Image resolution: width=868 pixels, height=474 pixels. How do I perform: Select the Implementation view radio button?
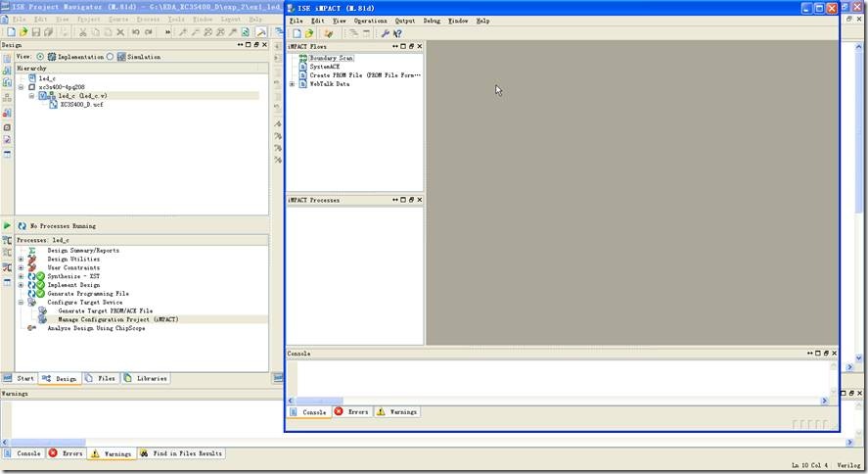(x=40, y=57)
